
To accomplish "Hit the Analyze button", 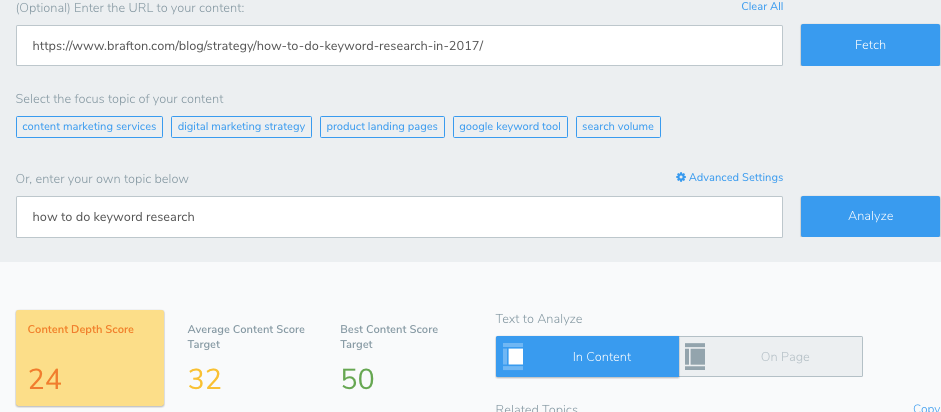I will (870, 216).
